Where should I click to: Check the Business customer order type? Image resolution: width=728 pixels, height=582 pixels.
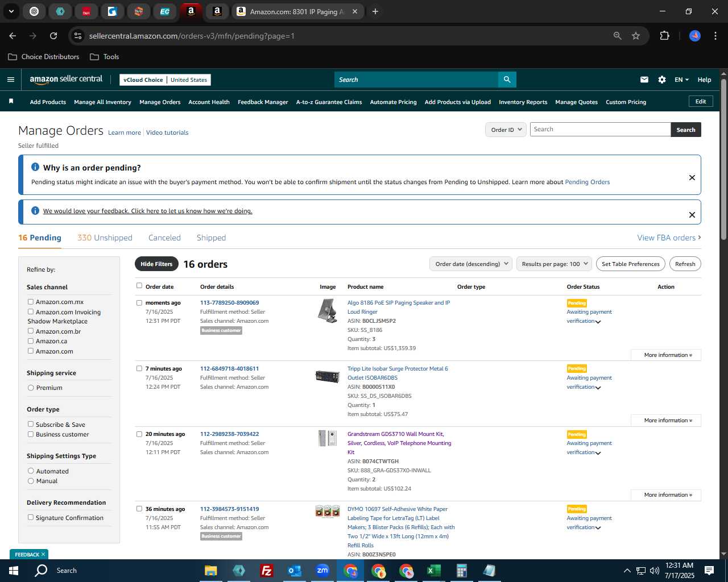point(31,434)
